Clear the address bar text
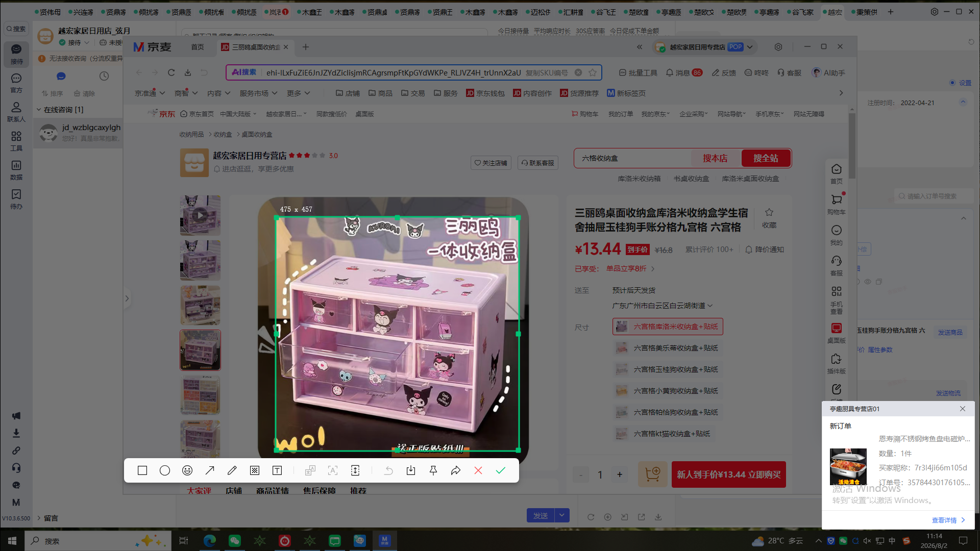 [578, 72]
